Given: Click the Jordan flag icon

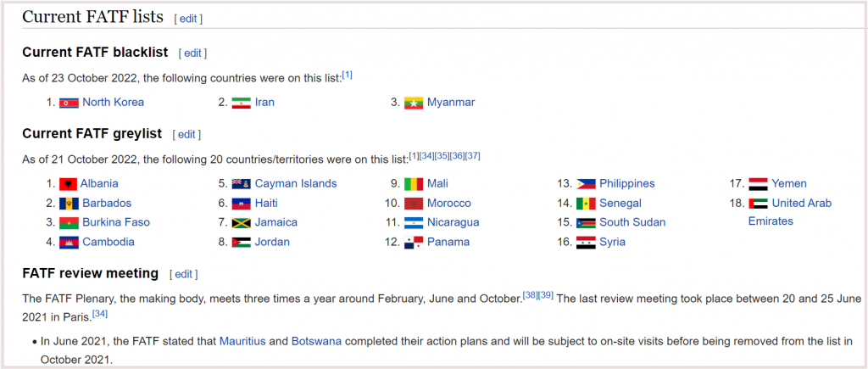Looking at the screenshot, I should click(241, 242).
